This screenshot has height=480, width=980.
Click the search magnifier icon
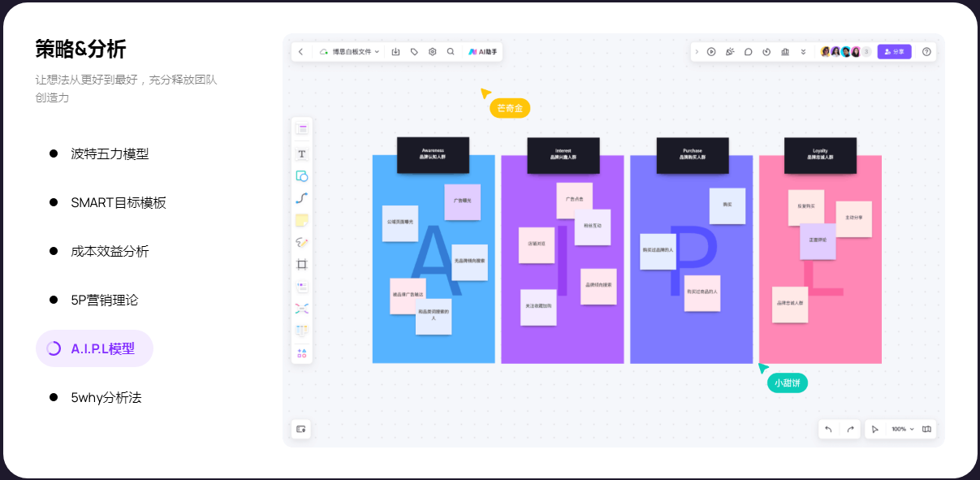[x=451, y=51]
